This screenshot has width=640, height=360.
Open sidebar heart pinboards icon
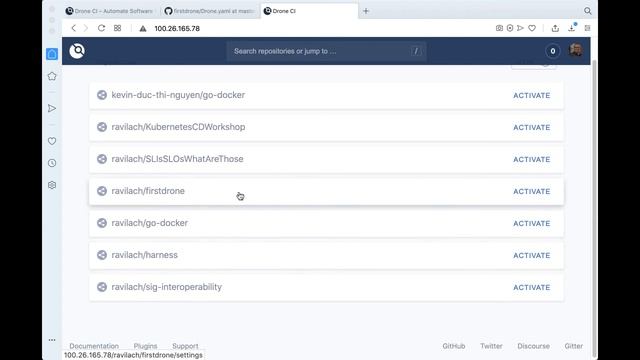[52, 141]
